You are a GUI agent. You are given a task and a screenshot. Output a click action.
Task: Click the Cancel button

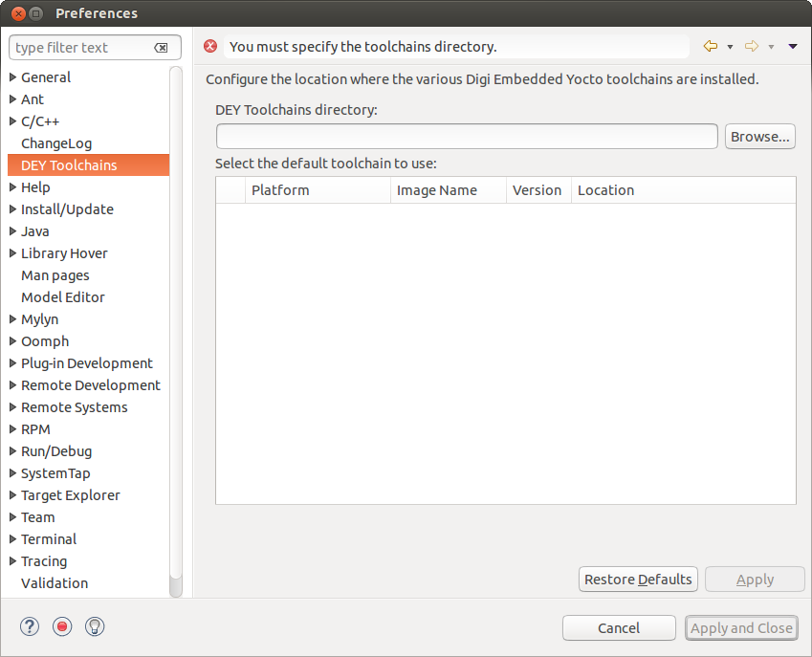point(619,628)
